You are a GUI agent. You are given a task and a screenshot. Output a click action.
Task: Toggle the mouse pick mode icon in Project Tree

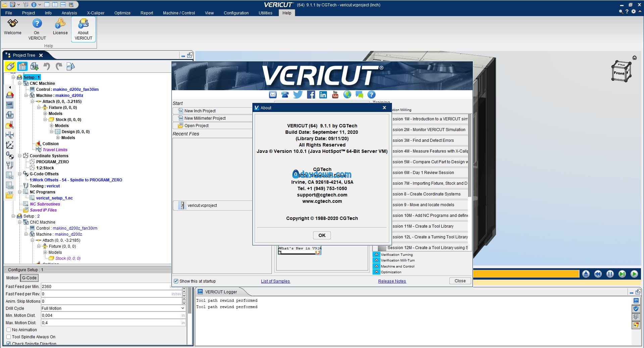click(10, 66)
